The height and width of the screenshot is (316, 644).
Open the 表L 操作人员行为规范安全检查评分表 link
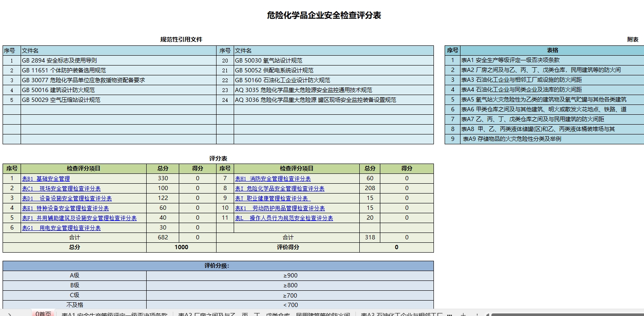point(284,218)
